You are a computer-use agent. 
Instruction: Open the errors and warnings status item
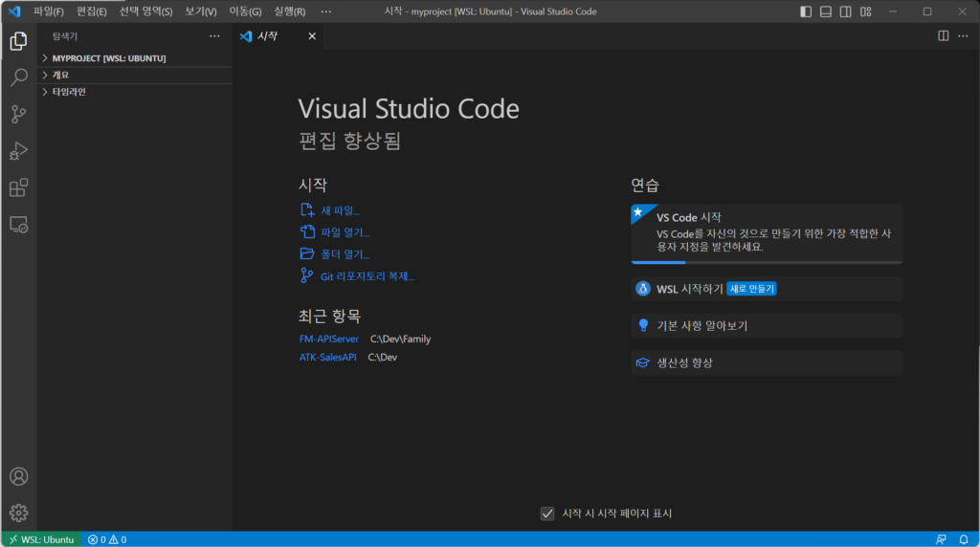coord(107,539)
